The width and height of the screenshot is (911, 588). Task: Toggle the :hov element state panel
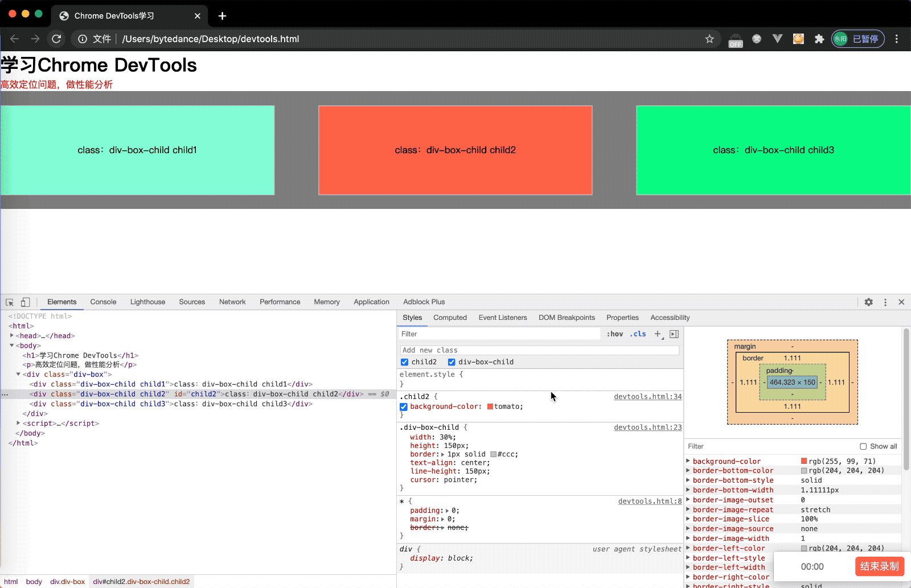pos(615,334)
